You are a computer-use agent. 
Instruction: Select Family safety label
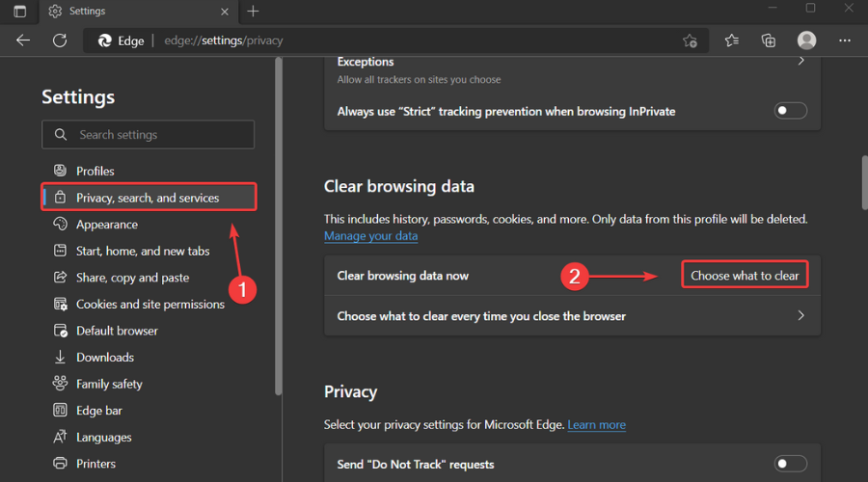(109, 384)
